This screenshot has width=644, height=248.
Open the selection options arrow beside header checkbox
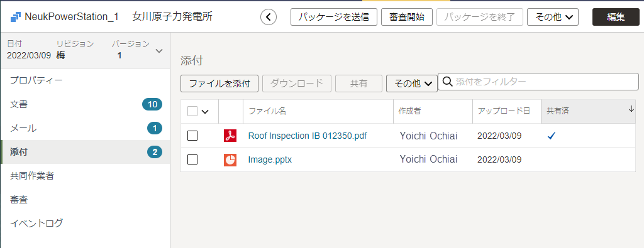205,112
